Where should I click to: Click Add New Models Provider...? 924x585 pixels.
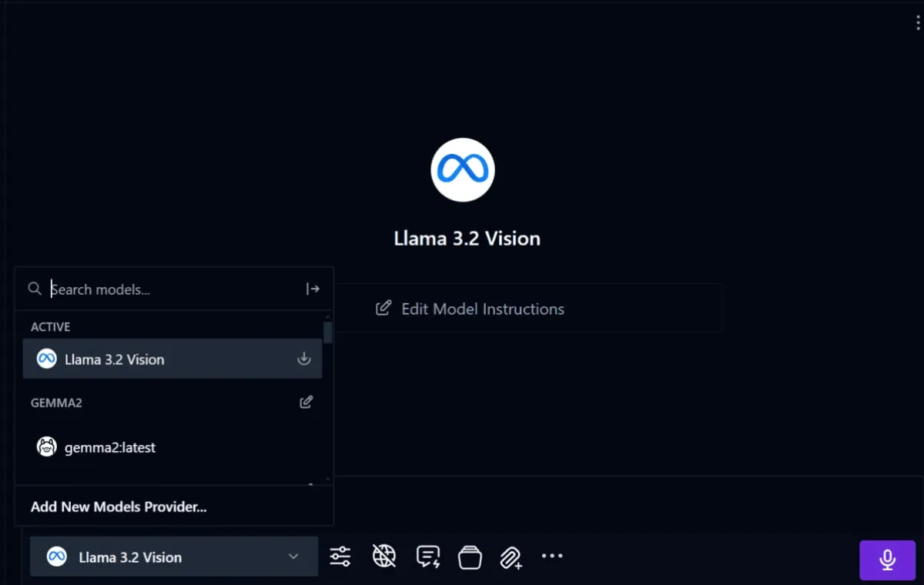click(x=119, y=506)
